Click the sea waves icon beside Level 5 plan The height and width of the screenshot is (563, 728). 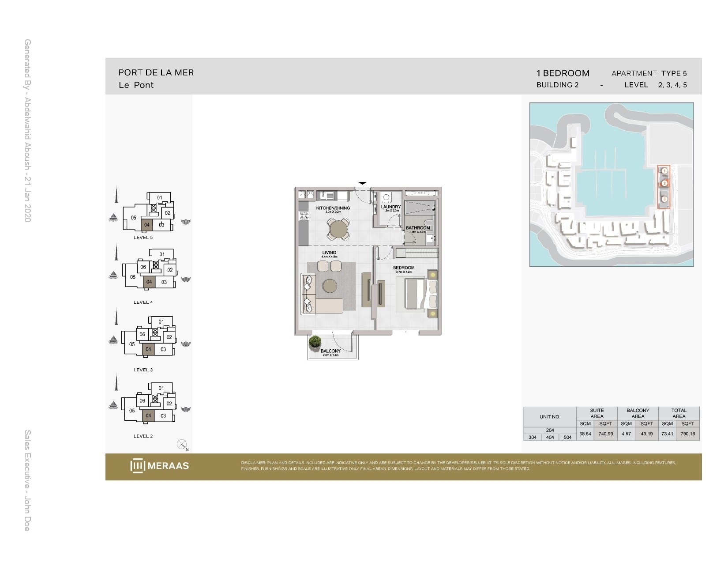[186, 222]
